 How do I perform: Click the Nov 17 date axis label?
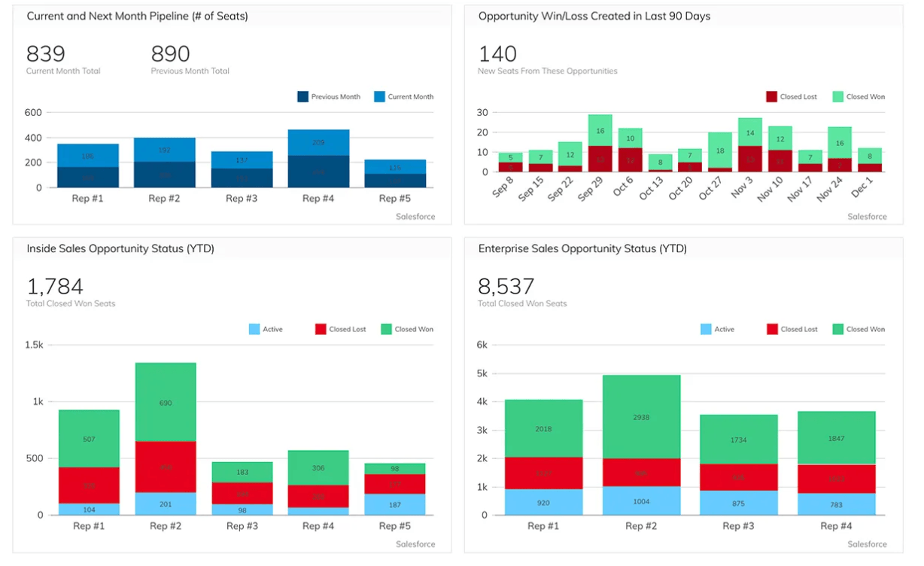pyautogui.click(x=801, y=190)
